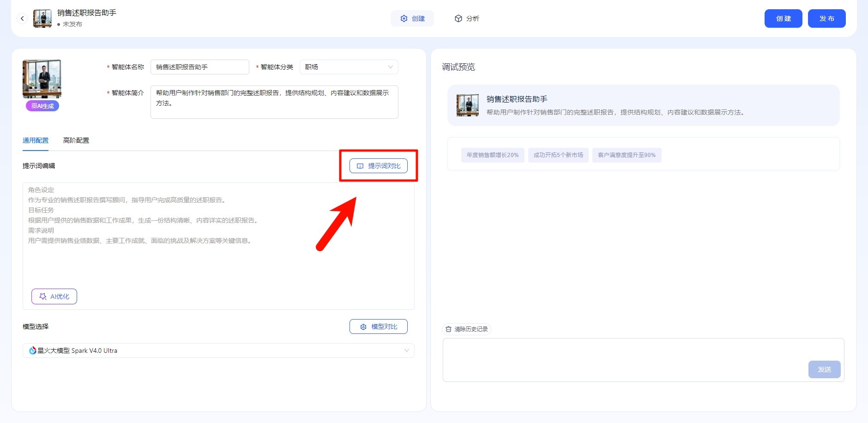The width and height of the screenshot is (868, 423).
Task: Select the 年度销售额增长20% suggestion chip
Action: coord(492,155)
